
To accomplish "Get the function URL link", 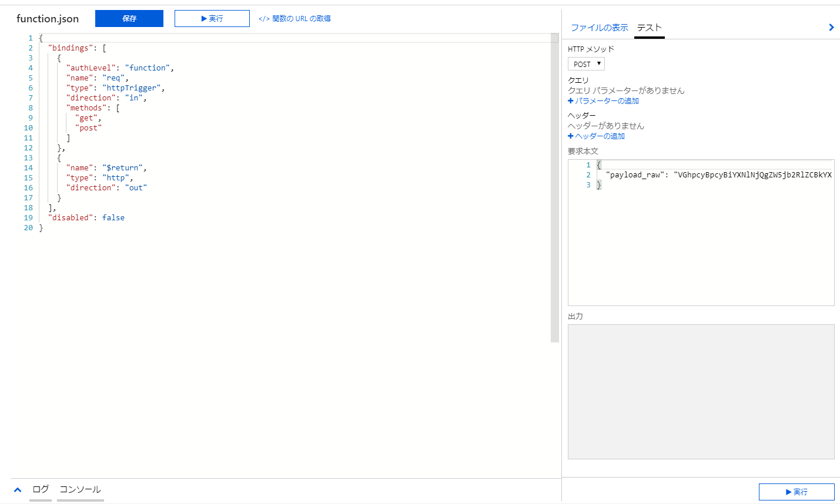I will click(x=294, y=19).
